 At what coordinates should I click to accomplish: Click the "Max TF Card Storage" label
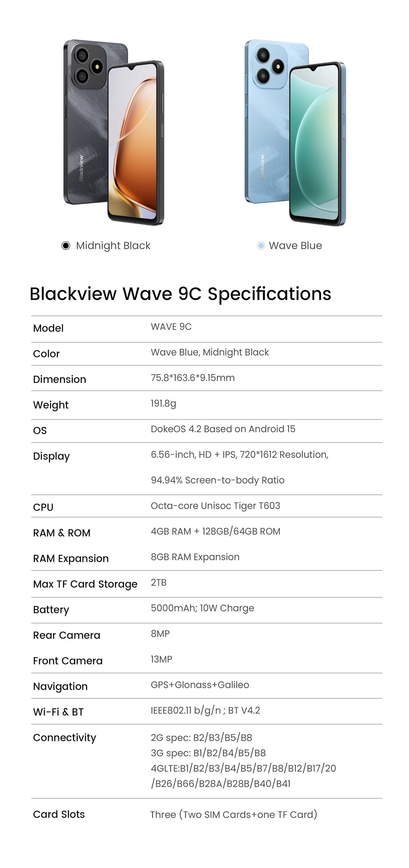click(85, 584)
